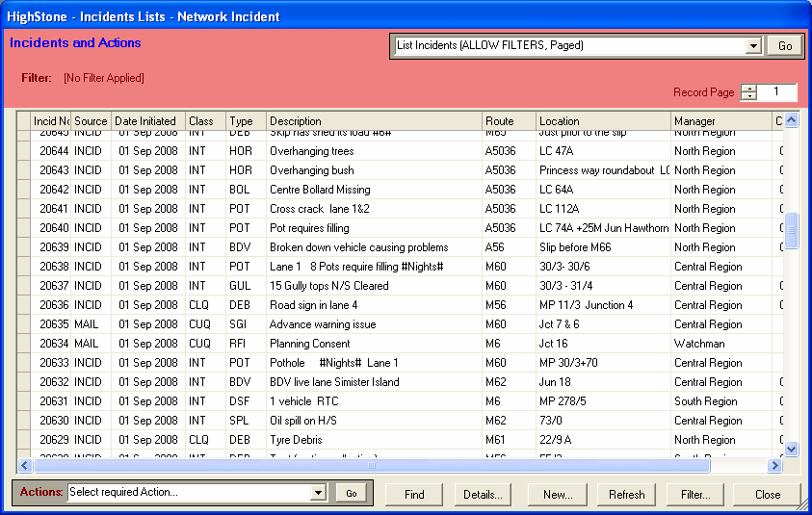Screen dimensions: 812x515
Task: Click the Class column header
Action: (x=205, y=121)
